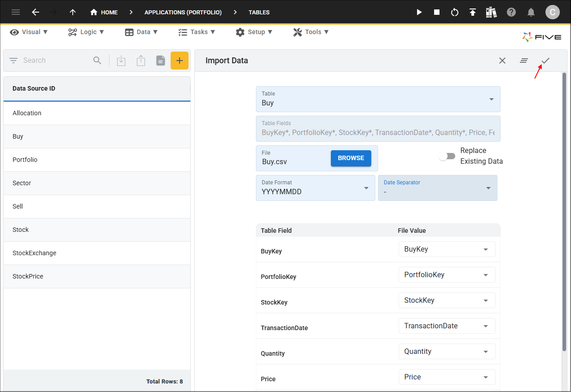Open Price file value dropdown

447,377
